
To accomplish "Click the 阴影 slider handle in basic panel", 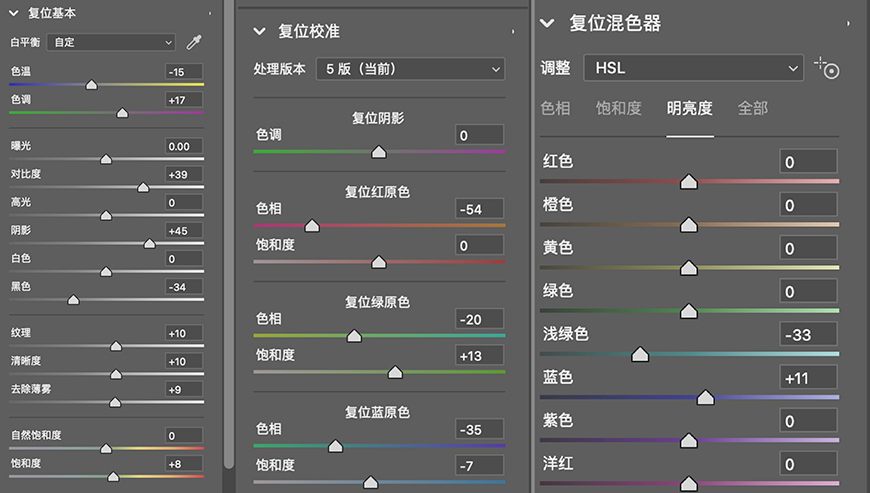I will click(x=149, y=244).
